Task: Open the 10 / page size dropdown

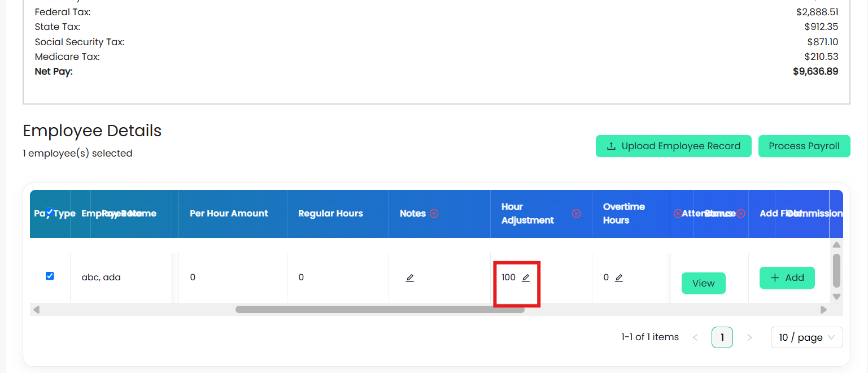Action: point(806,337)
